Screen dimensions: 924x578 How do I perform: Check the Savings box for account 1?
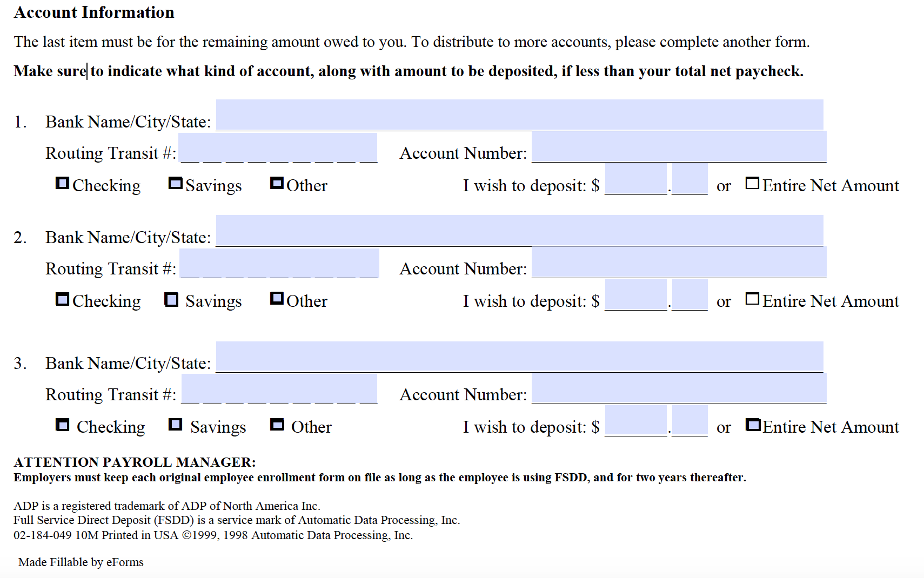175,183
